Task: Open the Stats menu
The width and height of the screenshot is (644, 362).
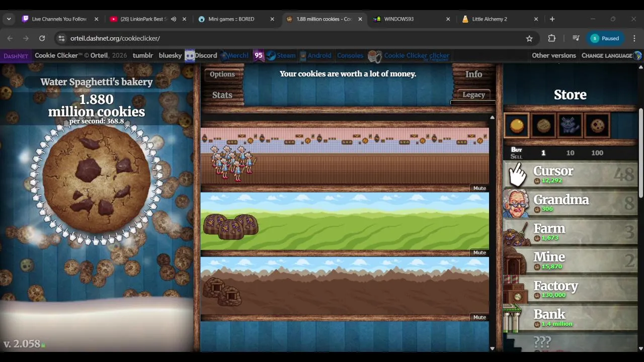Action: coord(222,95)
